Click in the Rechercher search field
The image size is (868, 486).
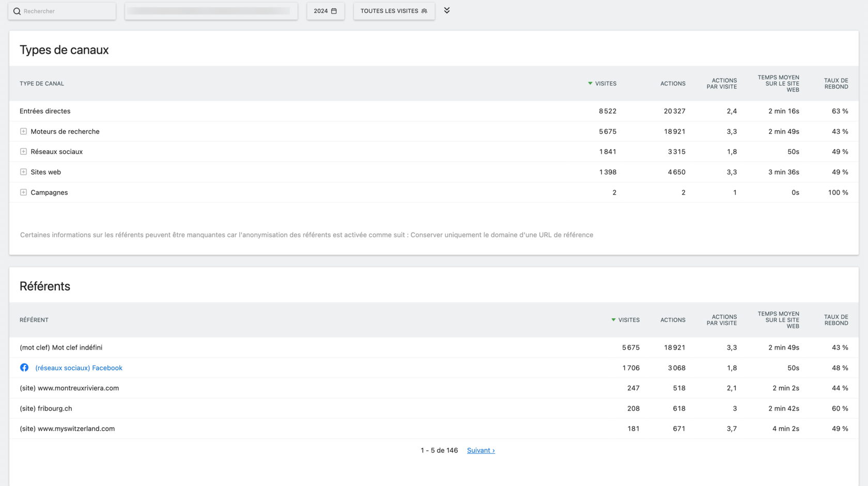tap(67, 11)
